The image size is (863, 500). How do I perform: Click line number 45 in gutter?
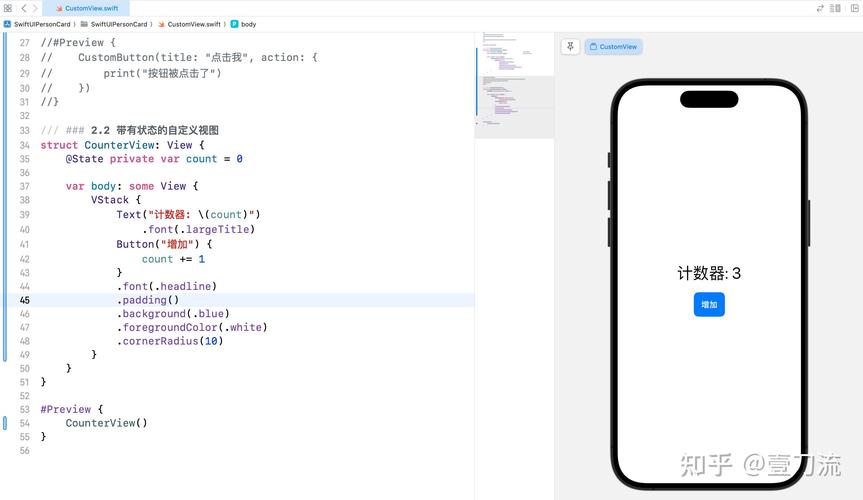25,300
